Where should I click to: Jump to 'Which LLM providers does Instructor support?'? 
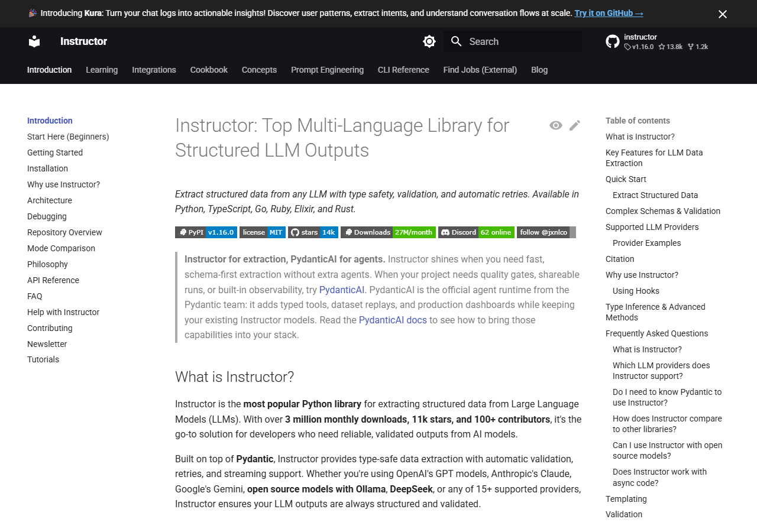tap(661, 371)
